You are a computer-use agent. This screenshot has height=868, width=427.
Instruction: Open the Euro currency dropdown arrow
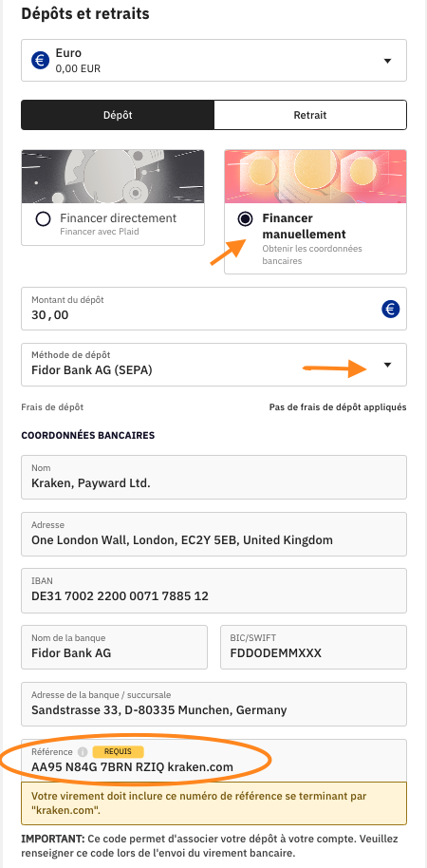[388, 61]
